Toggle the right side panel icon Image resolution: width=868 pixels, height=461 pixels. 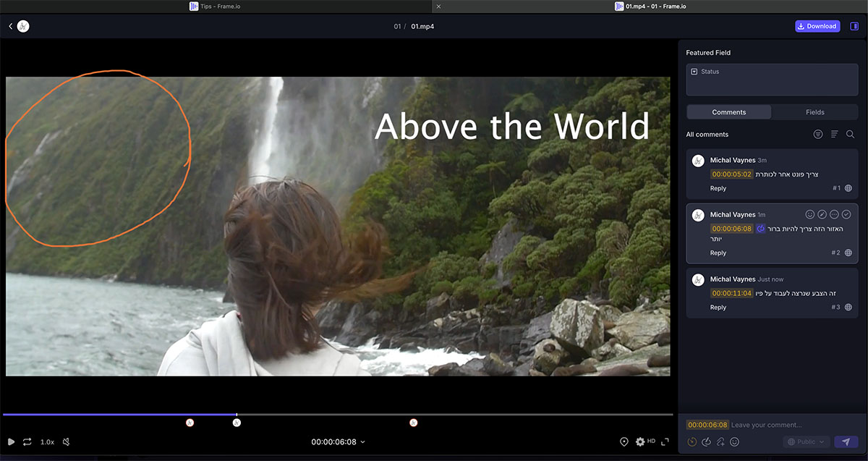pyautogui.click(x=854, y=26)
